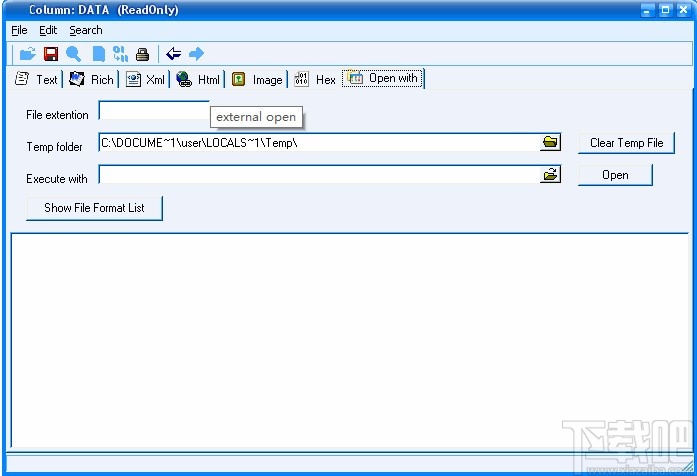Select the Open with tab

[383, 78]
